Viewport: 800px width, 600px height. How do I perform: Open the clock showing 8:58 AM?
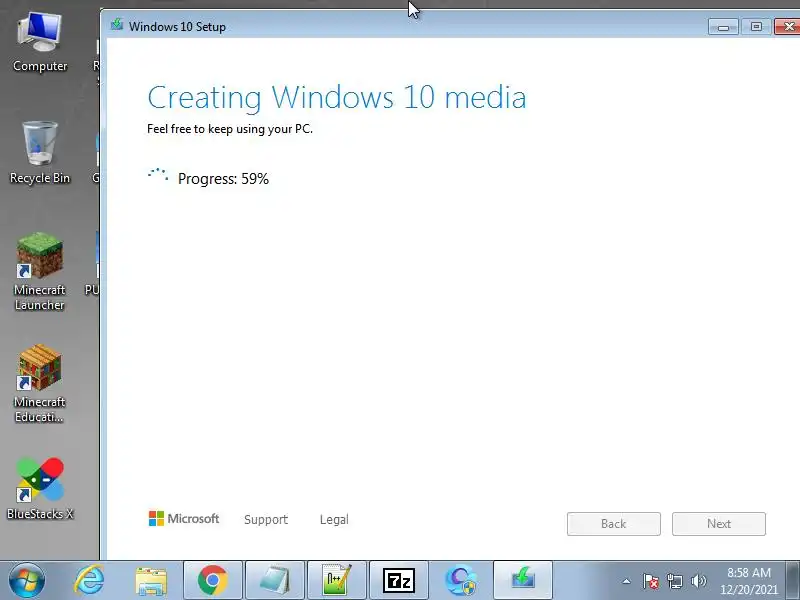coord(748,581)
